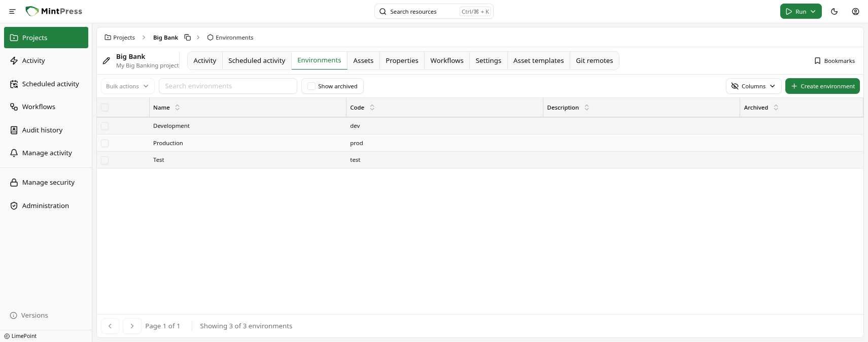
Task: Open the Production environment row
Action: [x=168, y=143]
